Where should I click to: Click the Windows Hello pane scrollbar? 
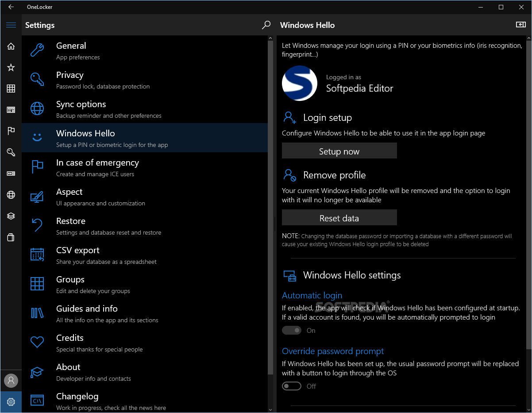coord(529,195)
